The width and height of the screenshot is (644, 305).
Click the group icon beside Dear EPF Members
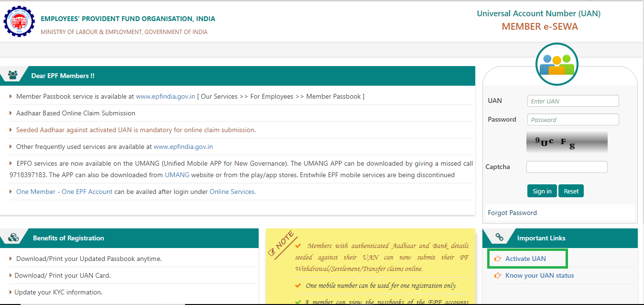[13, 75]
